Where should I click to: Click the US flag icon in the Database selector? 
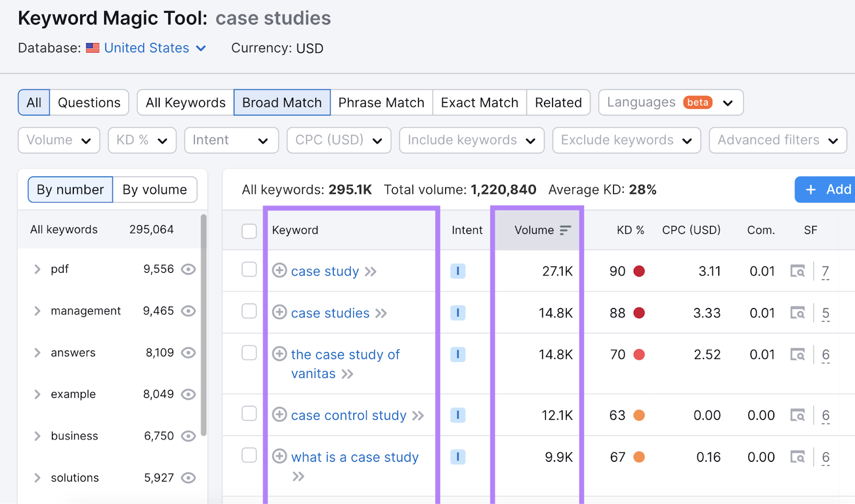92,48
